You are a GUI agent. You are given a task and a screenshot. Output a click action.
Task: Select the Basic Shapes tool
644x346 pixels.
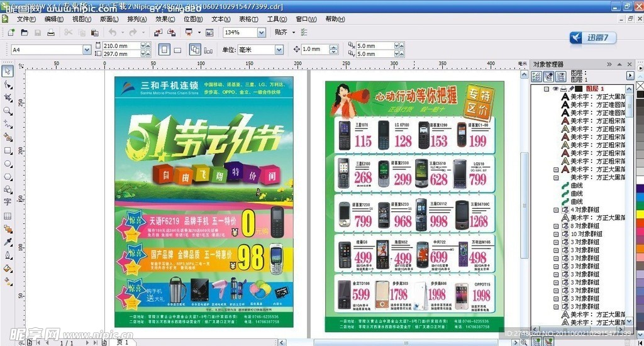point(8,189)
